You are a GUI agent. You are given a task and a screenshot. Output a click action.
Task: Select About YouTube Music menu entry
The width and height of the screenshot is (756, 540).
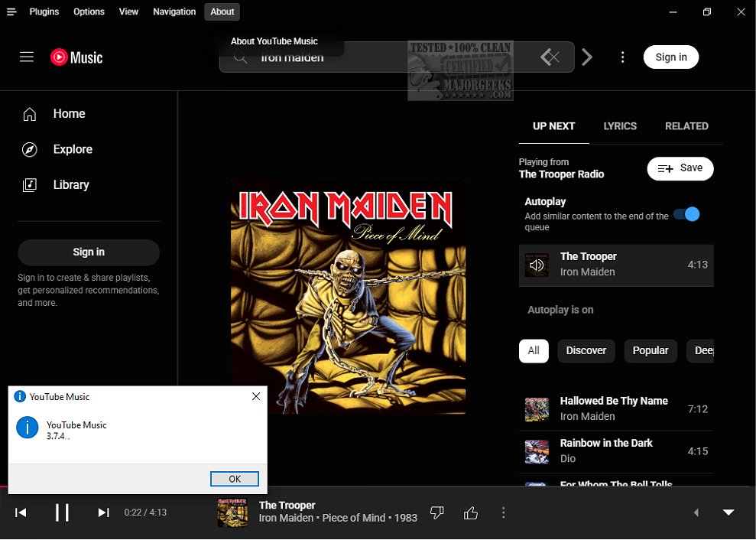tap(274, 41)
